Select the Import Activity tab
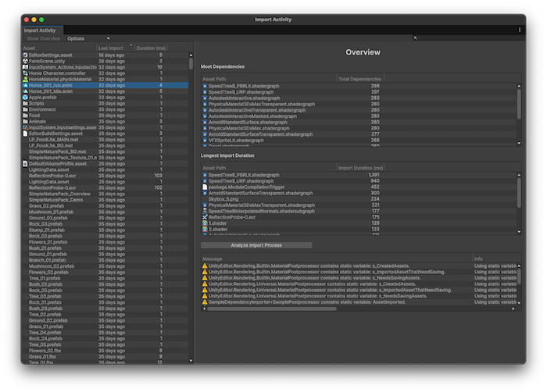The image size is (547, 392). (38, 30)
